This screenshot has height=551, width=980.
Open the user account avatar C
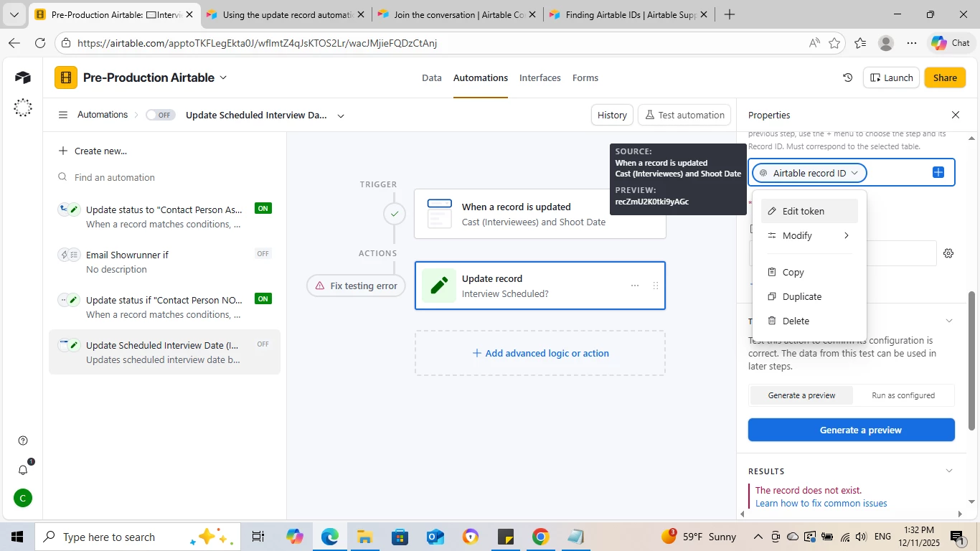[23, 498]
